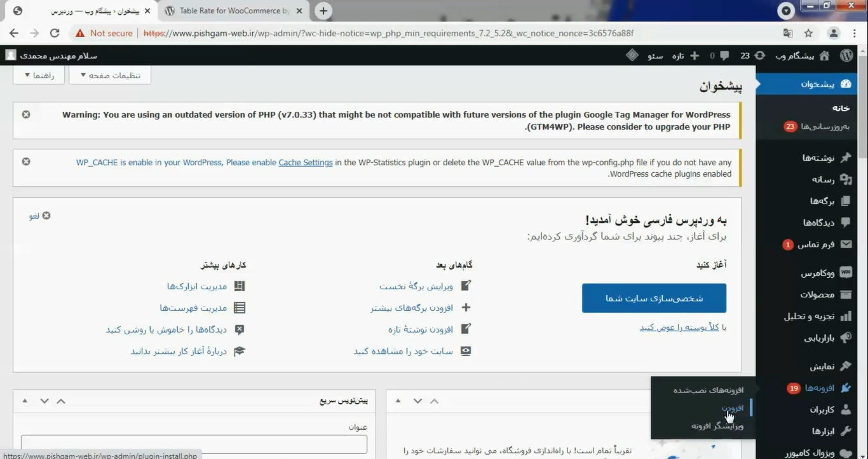The image size is (868, 459).
Task: Click مدیریت فهرست‌ها link
Action: coord(193,308)
